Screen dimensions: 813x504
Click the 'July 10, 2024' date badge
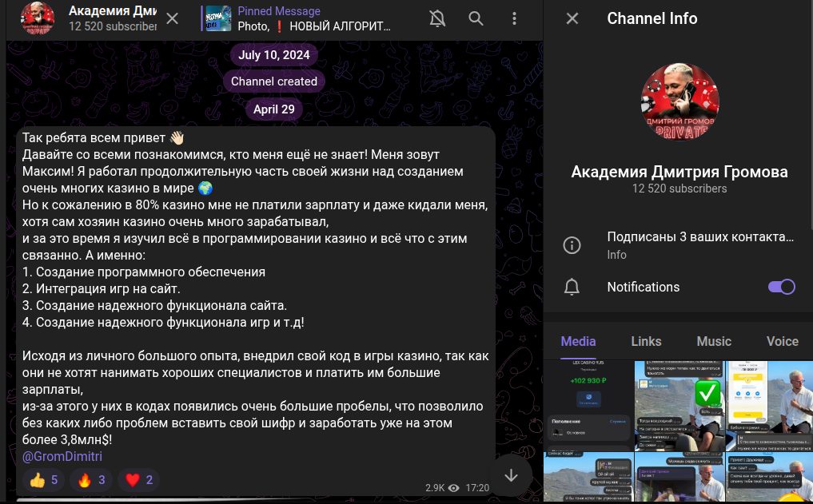273,55
